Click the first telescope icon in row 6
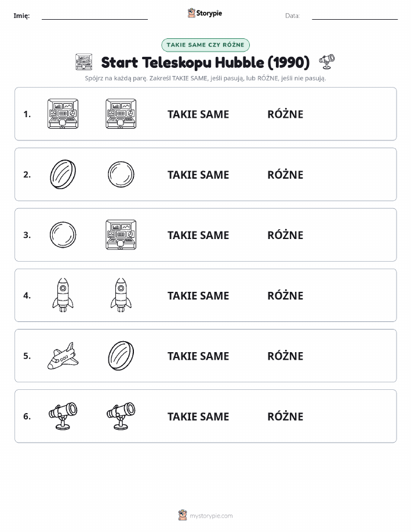The width and height of the screenshot is (411, 532). (x=63, y=416)
